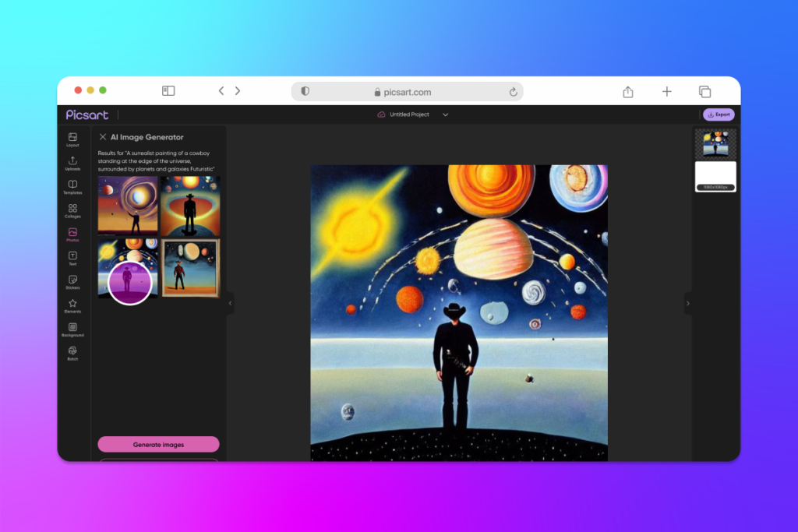The height and width of the screenshot is (532, 798).
Task: Open the Background tool
Action: tap(72, 329)
